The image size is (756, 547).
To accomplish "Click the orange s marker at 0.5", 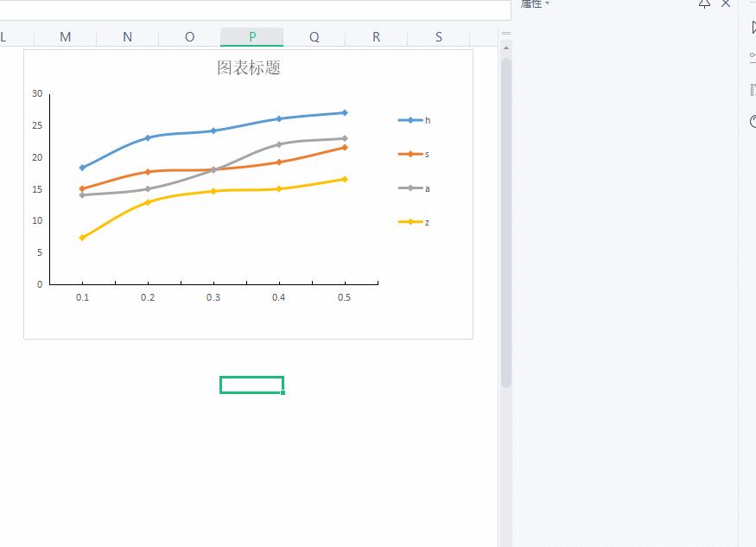I will (344, 147).
